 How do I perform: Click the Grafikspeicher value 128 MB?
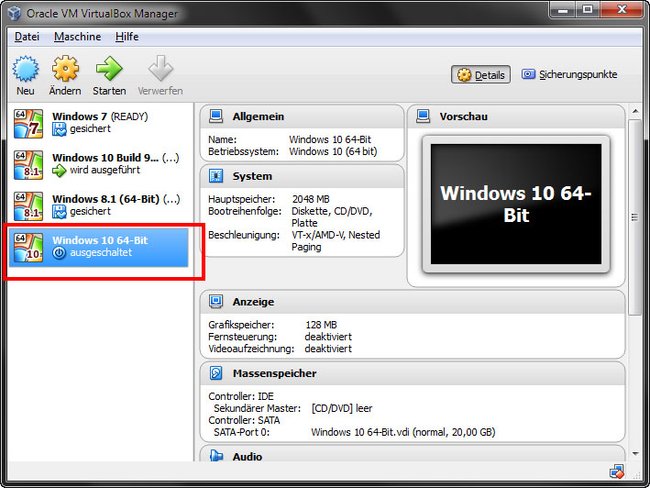tap(321, 325)
